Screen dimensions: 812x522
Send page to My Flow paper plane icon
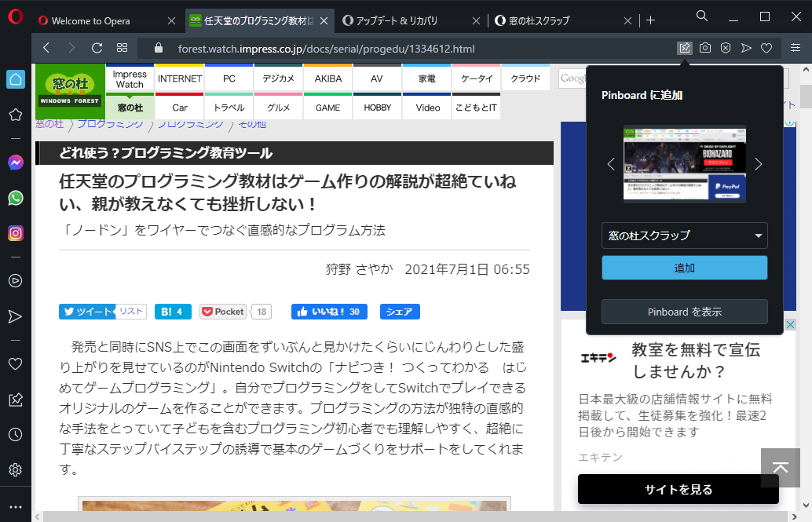click(x=745, y=47)
